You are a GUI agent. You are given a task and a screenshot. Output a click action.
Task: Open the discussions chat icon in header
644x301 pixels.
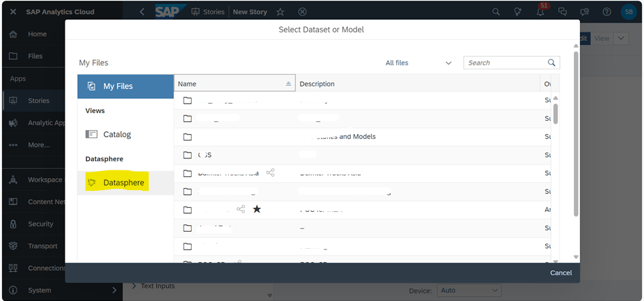563,12
